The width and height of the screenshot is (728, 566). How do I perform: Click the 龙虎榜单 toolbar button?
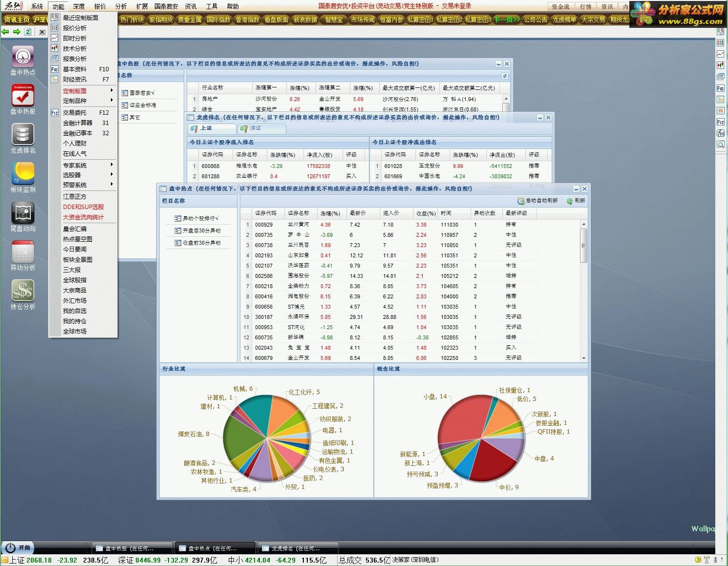(x=564, y=20)
